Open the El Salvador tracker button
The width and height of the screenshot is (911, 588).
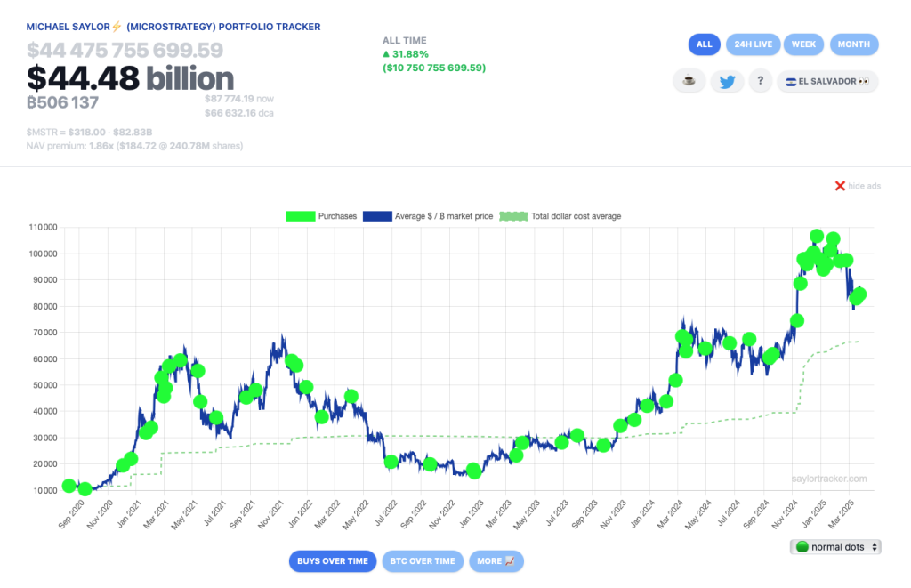click(x=827, y=81)
